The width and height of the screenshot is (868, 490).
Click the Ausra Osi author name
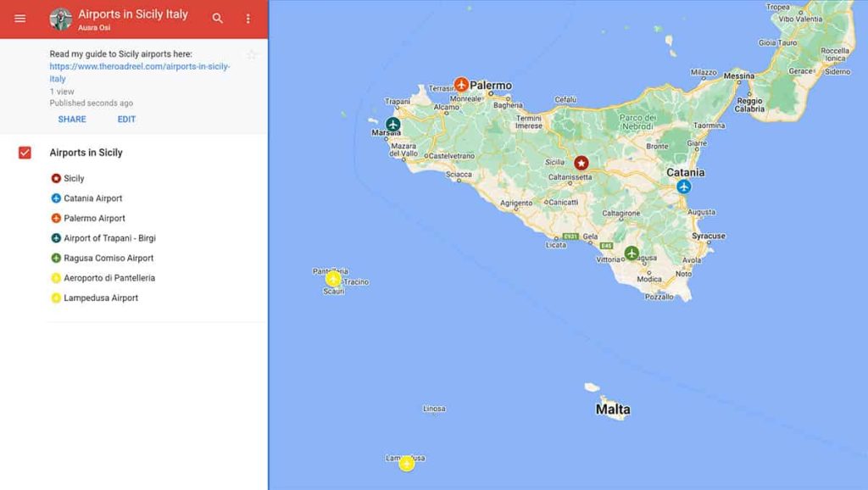(94, 28)
